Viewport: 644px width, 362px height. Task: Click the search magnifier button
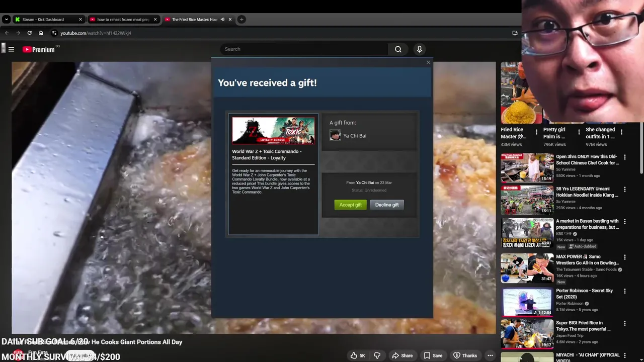(398, 49)
